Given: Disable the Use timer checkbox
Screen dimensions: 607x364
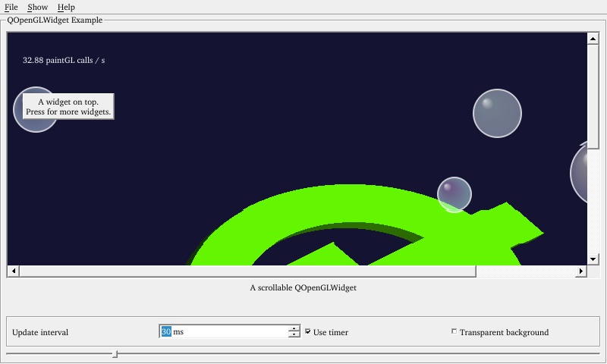Looking at the screenshot, I should [x=308, y=331].
